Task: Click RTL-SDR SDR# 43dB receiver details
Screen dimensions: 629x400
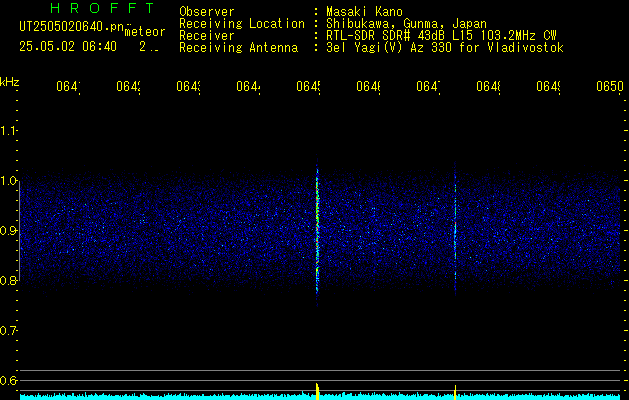Action: [441, 36]
